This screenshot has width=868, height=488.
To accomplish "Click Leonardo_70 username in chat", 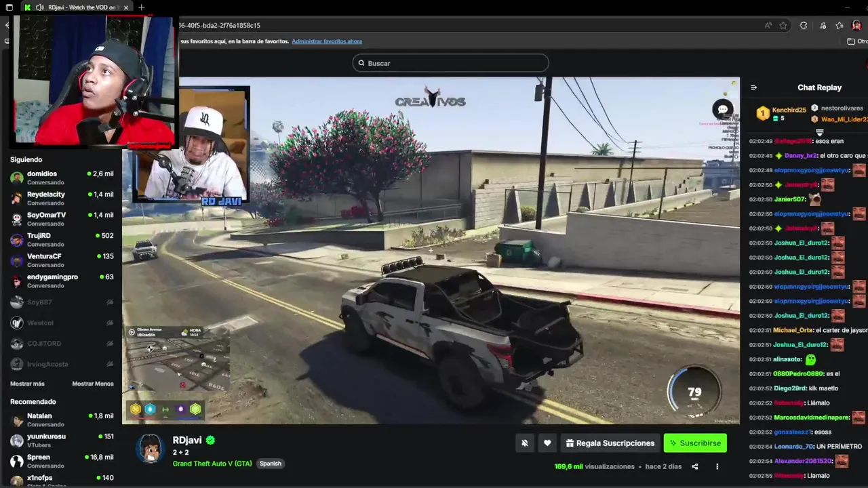I will click(x=794, y=447).
